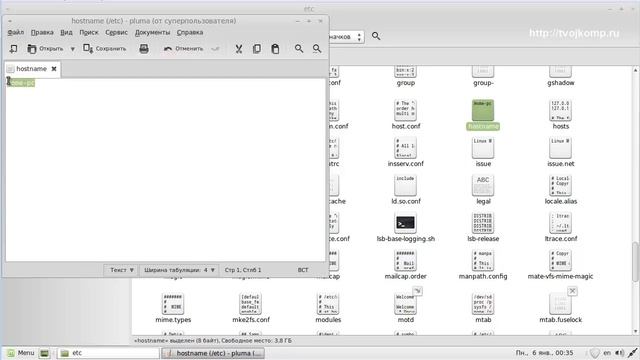Image resolution: width=640 pixels, height=360 pixels.
Task: Select the group- file icon
Action: (x=483, y=76)
